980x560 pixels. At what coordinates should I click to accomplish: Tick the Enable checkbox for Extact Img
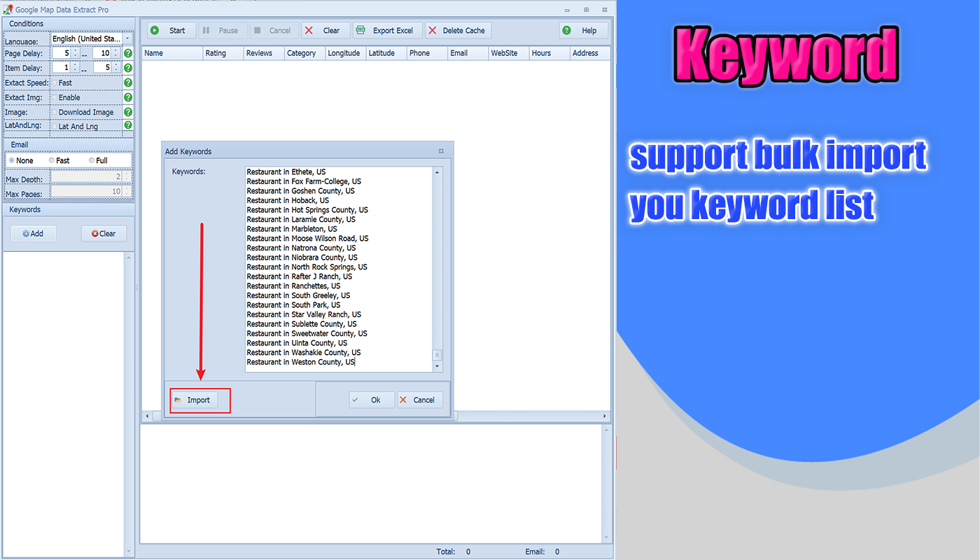click(55, 97)
